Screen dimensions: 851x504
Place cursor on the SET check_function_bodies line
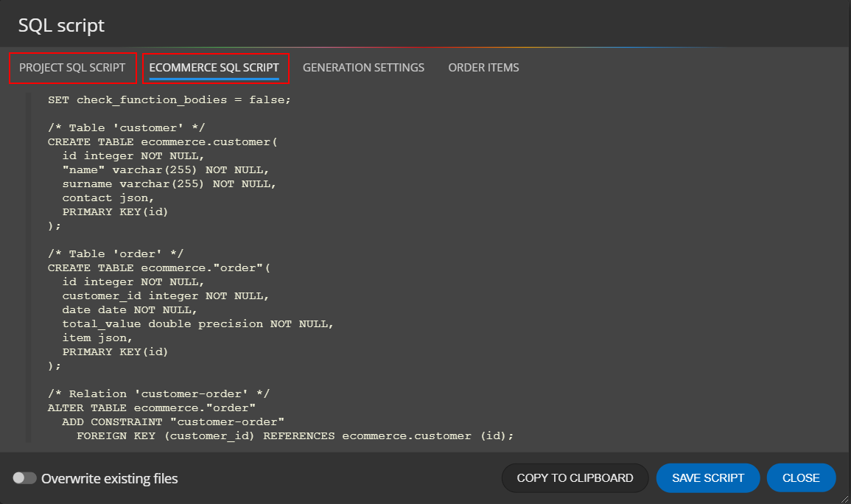(169, 99)
